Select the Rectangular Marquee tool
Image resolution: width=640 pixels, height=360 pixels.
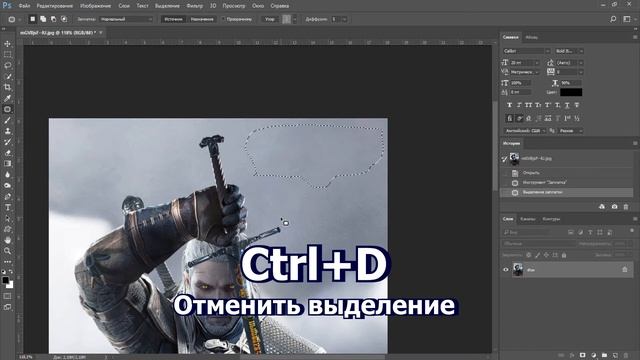pos(7,54)
